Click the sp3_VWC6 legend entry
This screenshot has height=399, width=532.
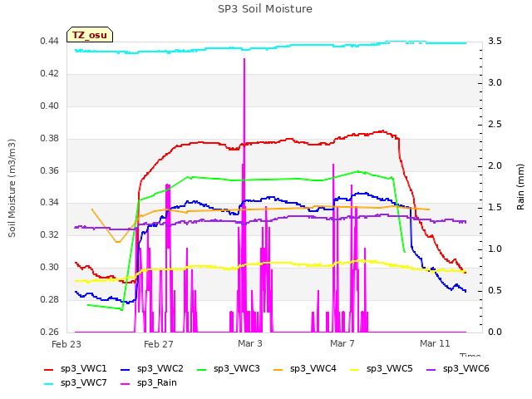pos(458,369)
